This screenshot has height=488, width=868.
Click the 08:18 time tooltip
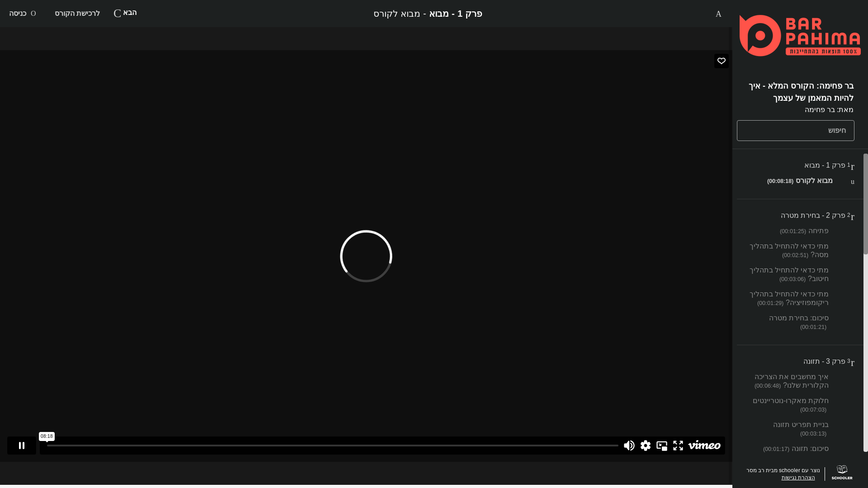[47, 436]
